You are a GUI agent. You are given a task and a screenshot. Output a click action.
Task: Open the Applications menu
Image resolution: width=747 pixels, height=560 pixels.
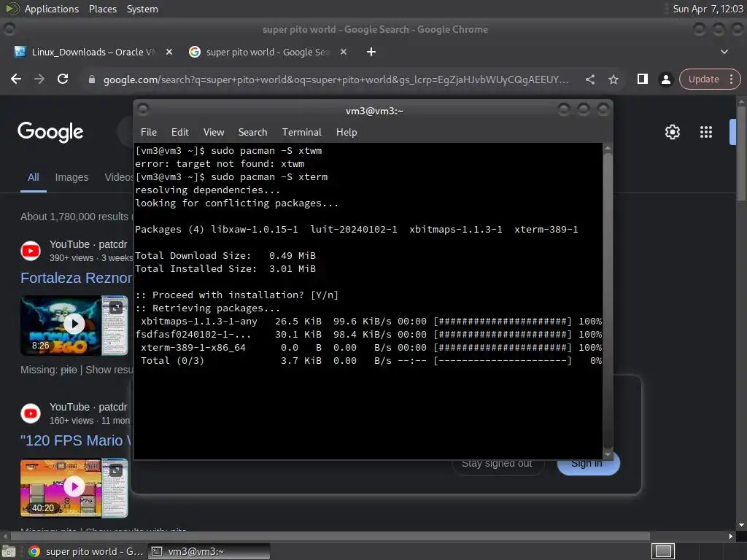52,9
